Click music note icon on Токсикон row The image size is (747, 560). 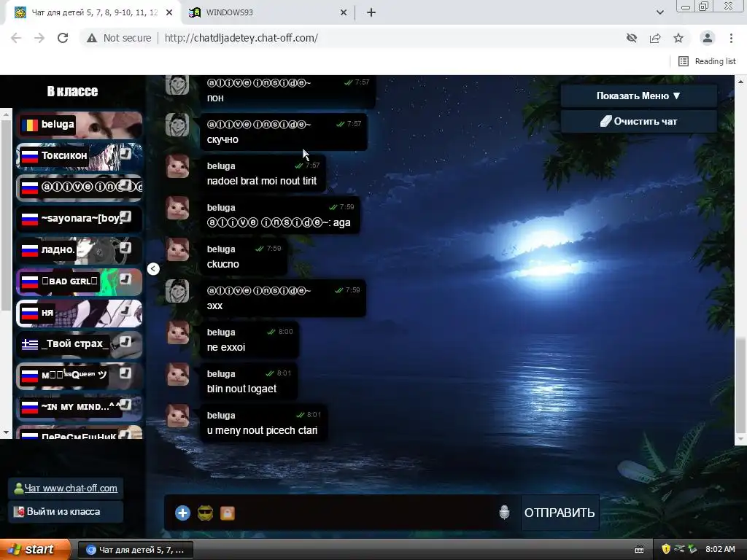125,153
